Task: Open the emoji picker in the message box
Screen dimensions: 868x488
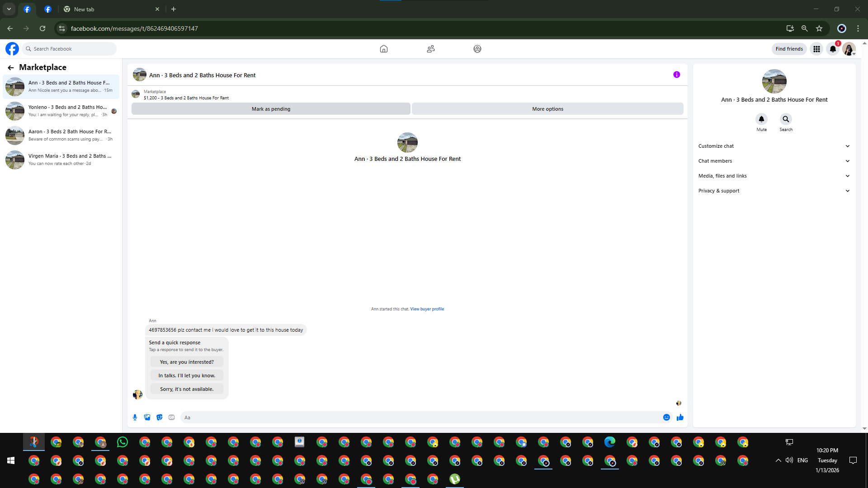Action: [666, 418]
